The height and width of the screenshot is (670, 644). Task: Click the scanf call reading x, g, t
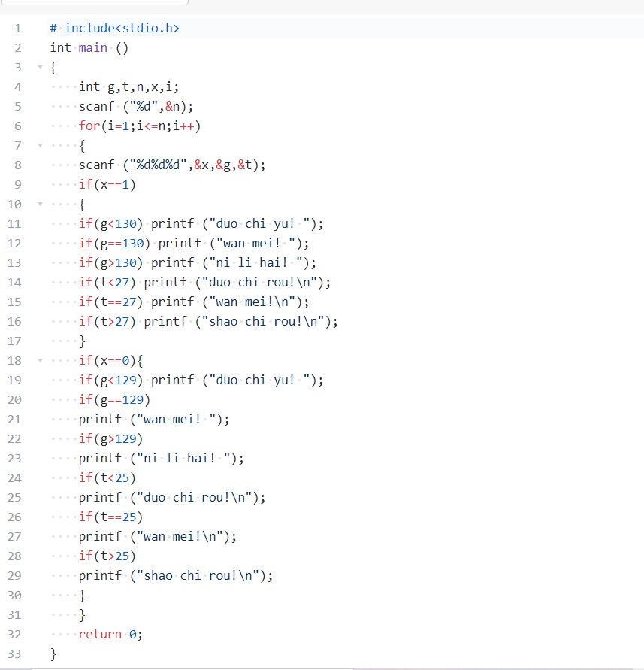point(171,165)
